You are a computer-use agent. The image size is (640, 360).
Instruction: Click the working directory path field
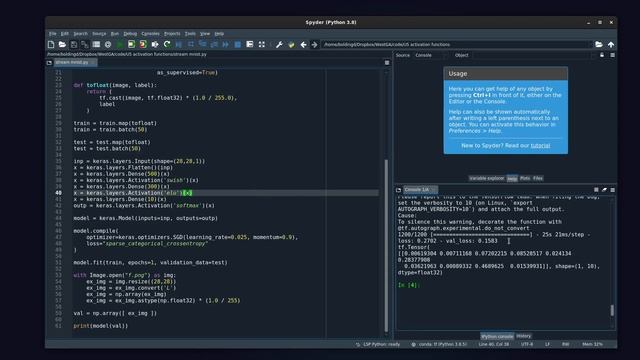pos(456,44)
